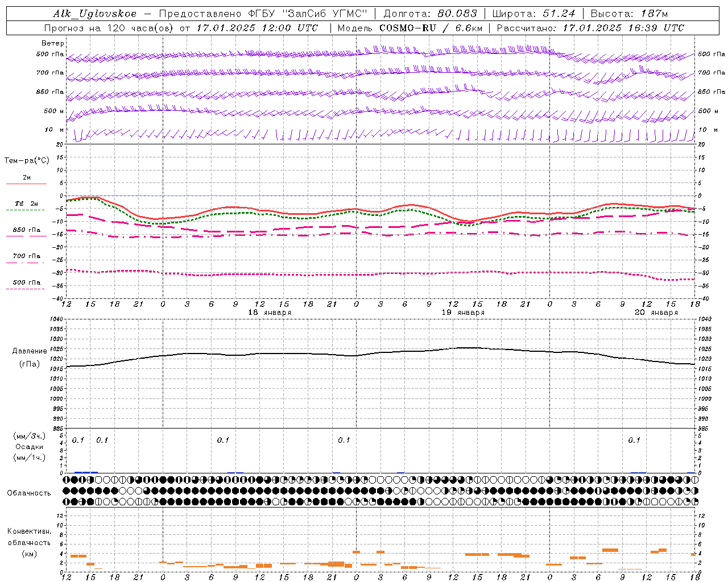Click the 850 гПа temperature legend entry

[27, 230]
